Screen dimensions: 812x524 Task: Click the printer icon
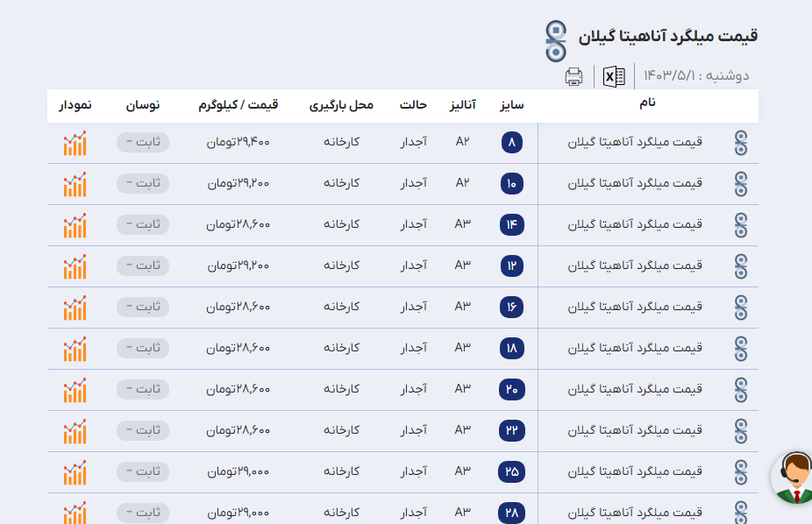573,76
